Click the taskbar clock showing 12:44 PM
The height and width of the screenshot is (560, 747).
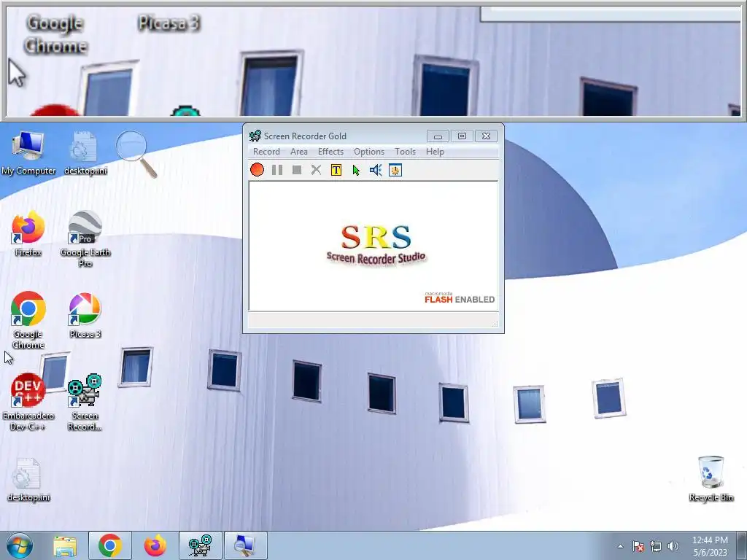710,546
